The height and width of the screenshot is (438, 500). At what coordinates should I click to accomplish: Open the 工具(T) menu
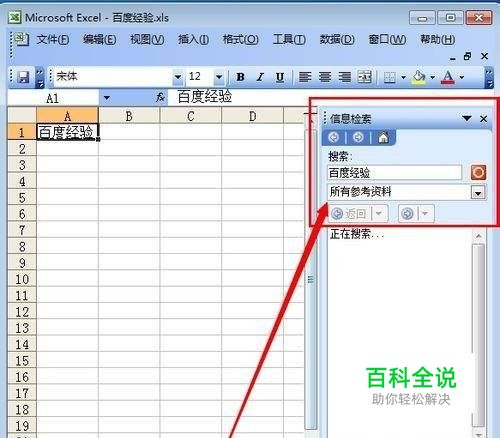(289, 40)
